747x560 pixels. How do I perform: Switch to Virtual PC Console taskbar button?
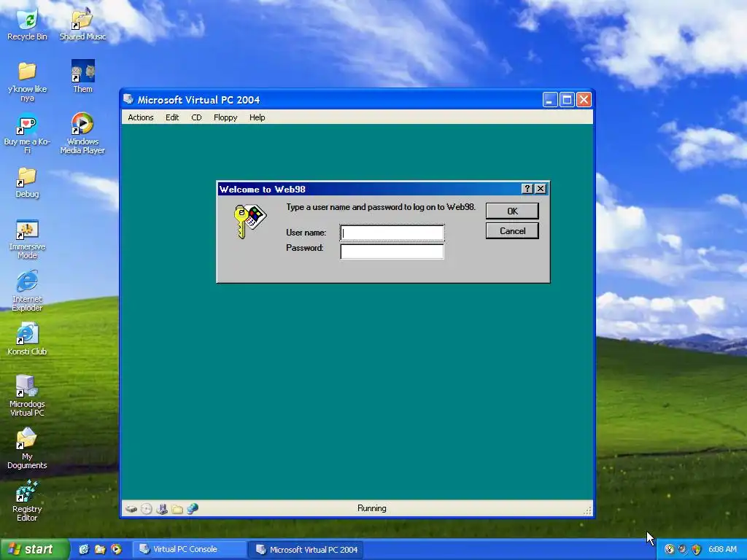point(189,550)
